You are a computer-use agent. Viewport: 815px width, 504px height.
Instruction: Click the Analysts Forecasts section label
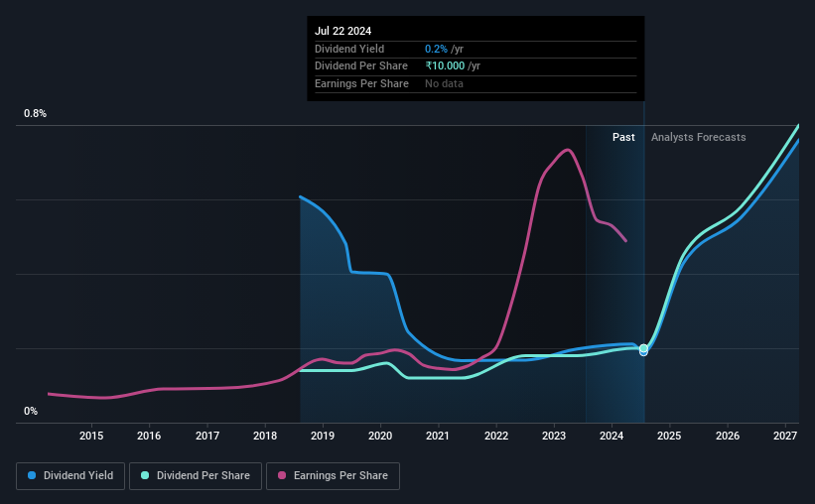tap(698, 137)
